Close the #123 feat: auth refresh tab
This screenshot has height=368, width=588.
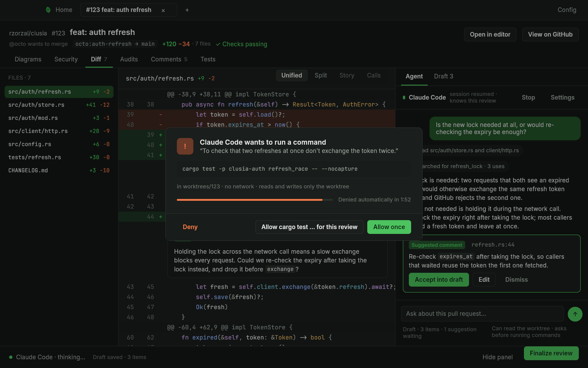163,10
